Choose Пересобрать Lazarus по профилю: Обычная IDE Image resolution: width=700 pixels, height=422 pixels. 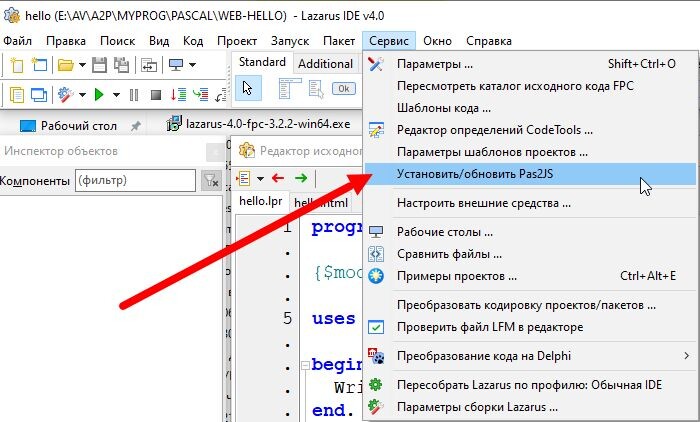click(x=530, y=385)
